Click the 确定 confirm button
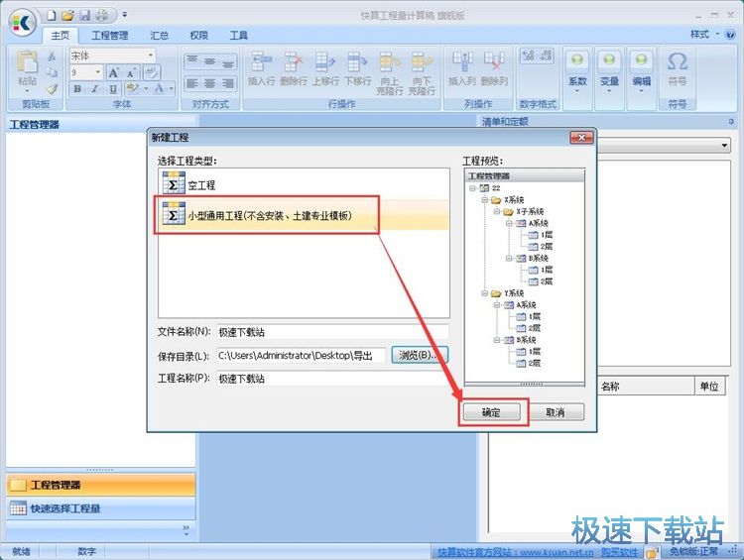Viewport: 744px width, 560px height. pyautogui.click(x=491, y=412)
